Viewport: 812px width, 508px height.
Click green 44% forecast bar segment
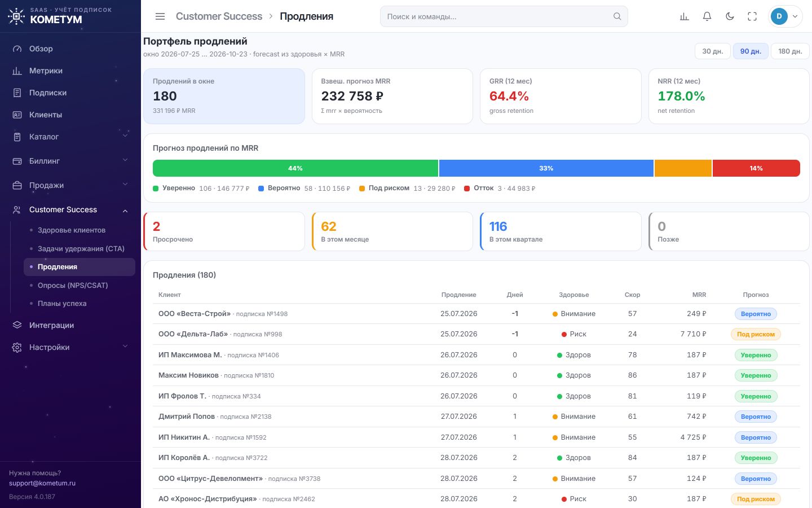(295, 168)
